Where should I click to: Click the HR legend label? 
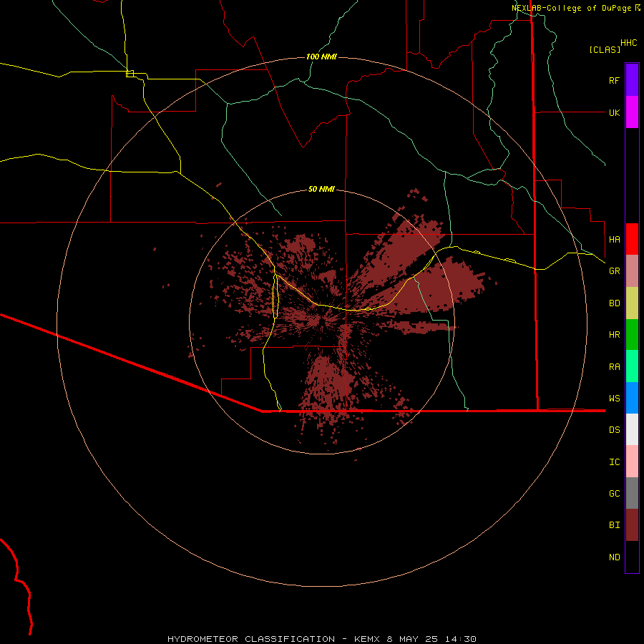pos(614,335)
